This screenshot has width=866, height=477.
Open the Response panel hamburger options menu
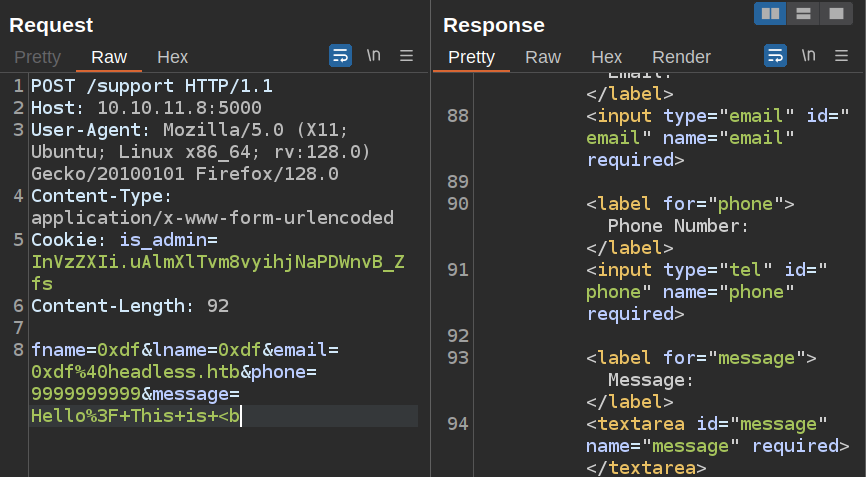(x=842, y=56)
